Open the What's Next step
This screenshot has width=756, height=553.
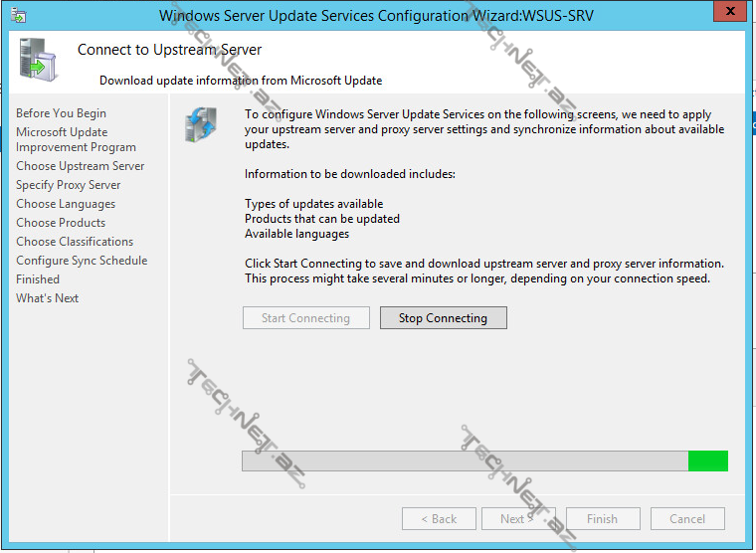pos(47,298)
